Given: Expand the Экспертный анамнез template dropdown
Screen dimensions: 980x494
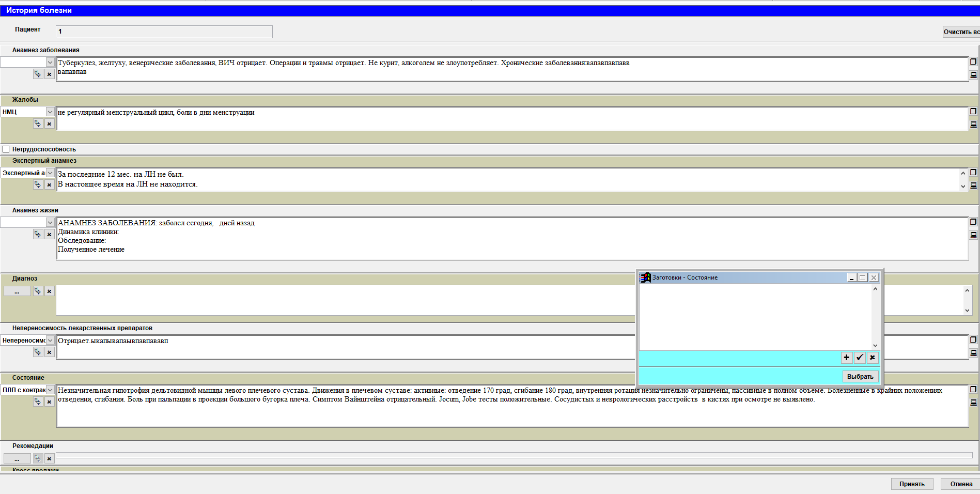Looking at the screenshot, I should click(x=50, y=173).
